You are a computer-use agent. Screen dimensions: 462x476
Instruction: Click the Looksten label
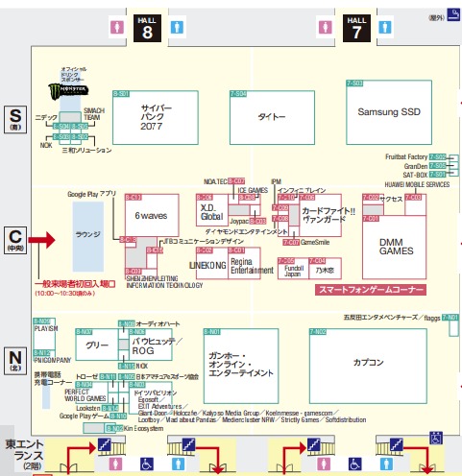tap(88, 408)
